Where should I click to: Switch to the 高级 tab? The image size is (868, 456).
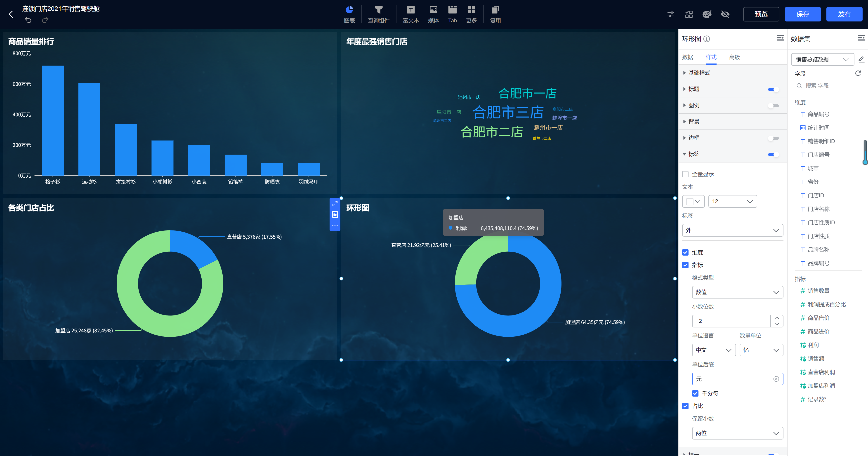(x=734, y=57)
